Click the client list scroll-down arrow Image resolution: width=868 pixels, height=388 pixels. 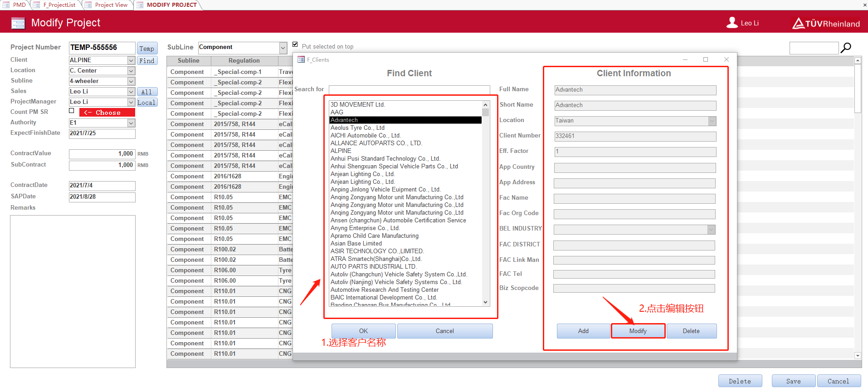[x=485, y=302]
